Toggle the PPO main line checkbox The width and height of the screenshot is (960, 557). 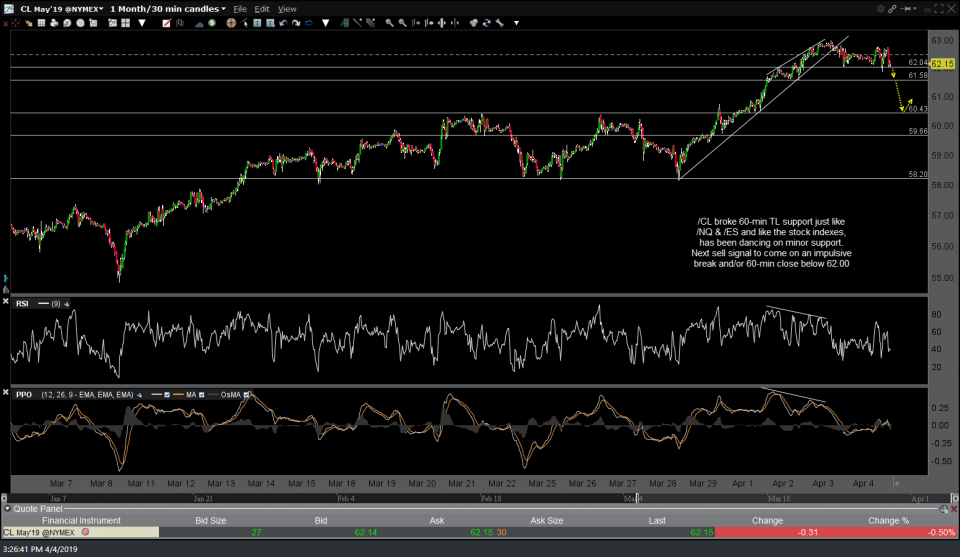[x=167, y=395]
